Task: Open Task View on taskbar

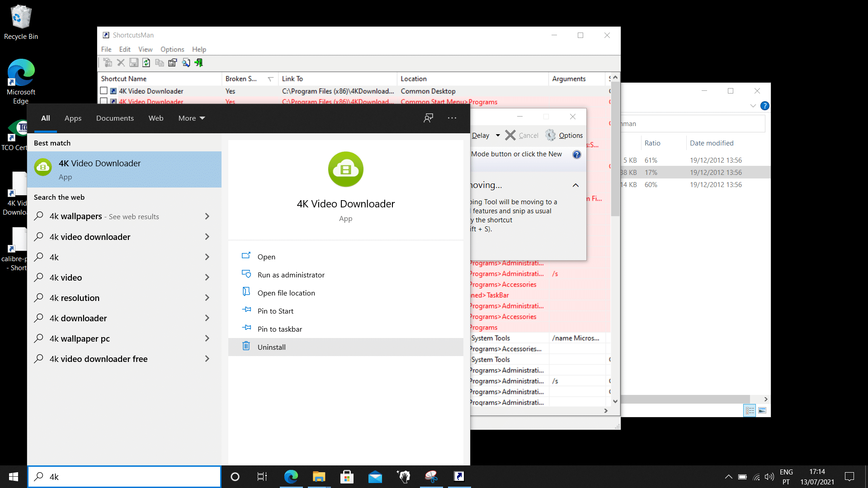Action: click(x=262, y=477)
